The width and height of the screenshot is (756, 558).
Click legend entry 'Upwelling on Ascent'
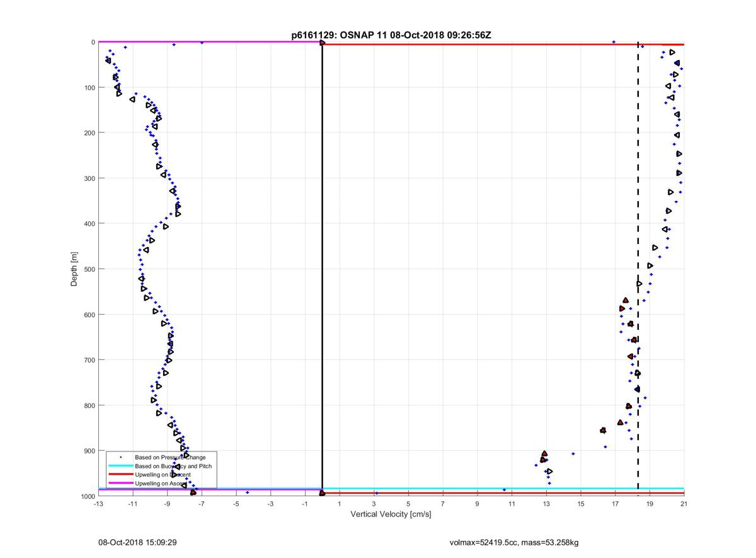pos(161,483)
